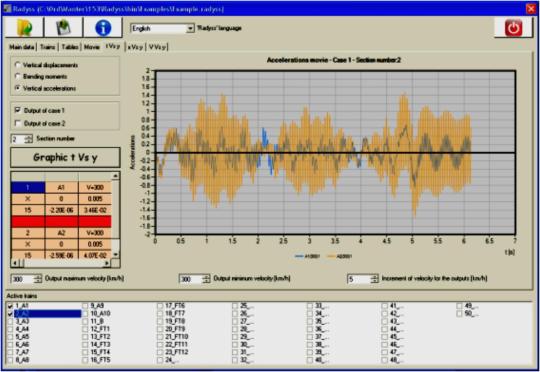Image resolution: width=540 pixels, height=372 pixels.
Task: Check active train 4_A4
Action: coord(10,329)
